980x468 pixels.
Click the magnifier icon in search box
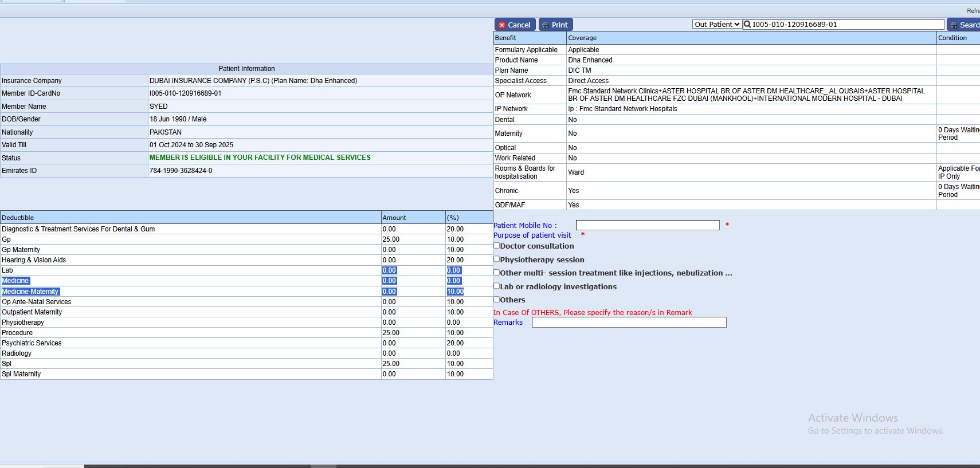[x=747, y=25]
